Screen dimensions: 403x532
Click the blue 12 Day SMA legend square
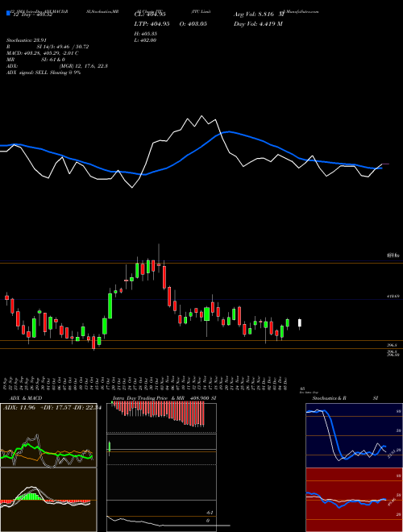pos(8,14)
